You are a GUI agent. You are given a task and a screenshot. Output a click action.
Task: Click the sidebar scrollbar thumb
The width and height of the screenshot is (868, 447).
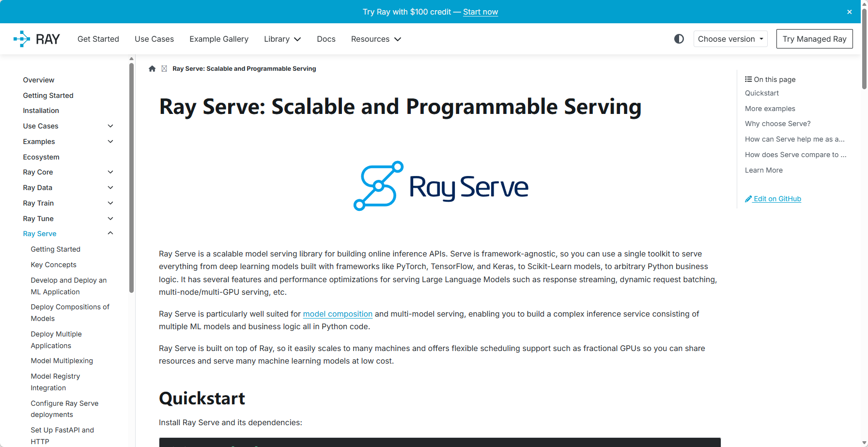click(x=131, y=177)
